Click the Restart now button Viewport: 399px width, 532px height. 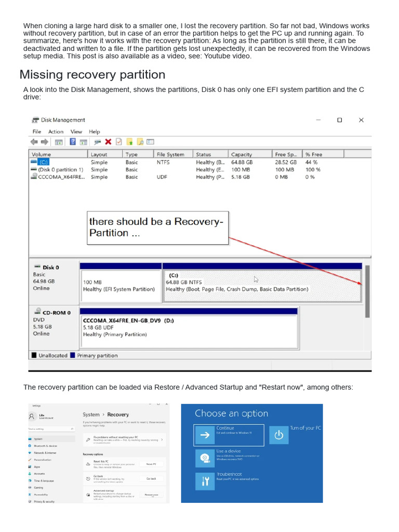click(x=151, y=495)
